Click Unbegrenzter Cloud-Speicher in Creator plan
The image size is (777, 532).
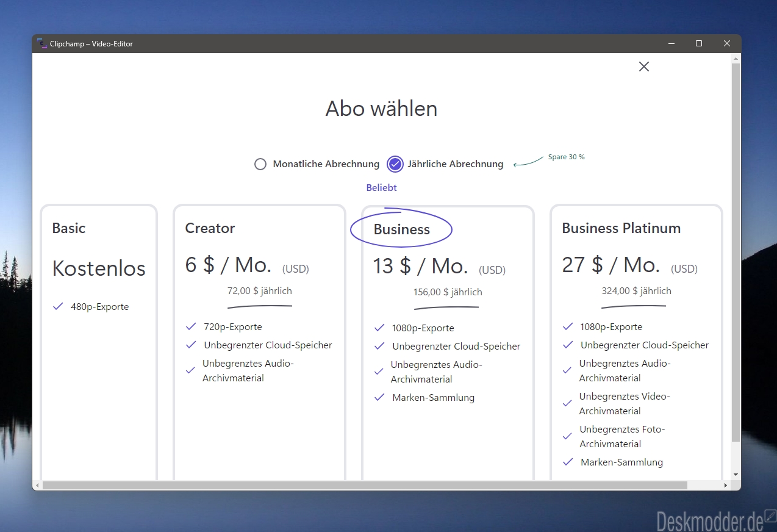tap(268, 345)
